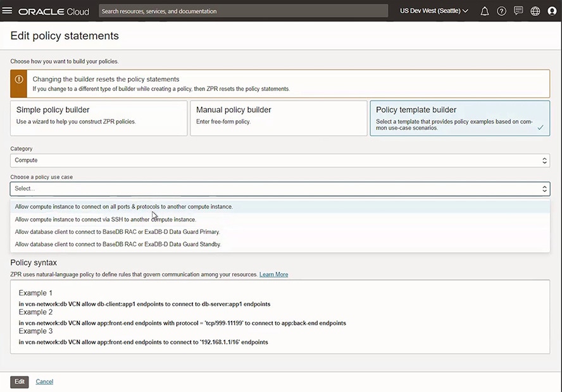
Task: Select the Data Guard Standby option
Action: pos(118,244)
